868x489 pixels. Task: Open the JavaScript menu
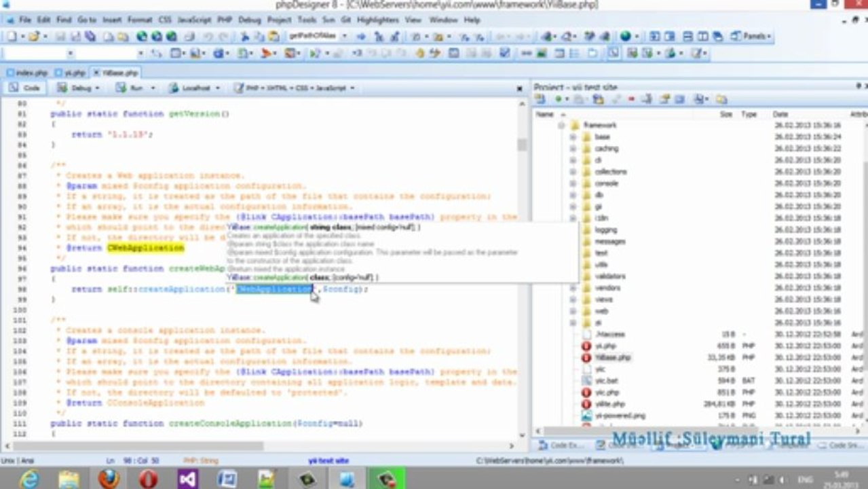click(x=194, y=20)
